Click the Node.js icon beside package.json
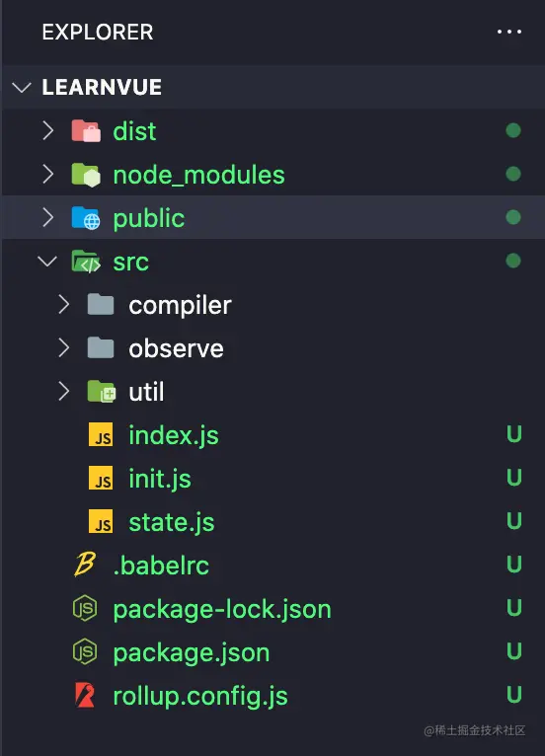Image resolution: width=545 pixels, height=756 pixels. click(85, 651)
